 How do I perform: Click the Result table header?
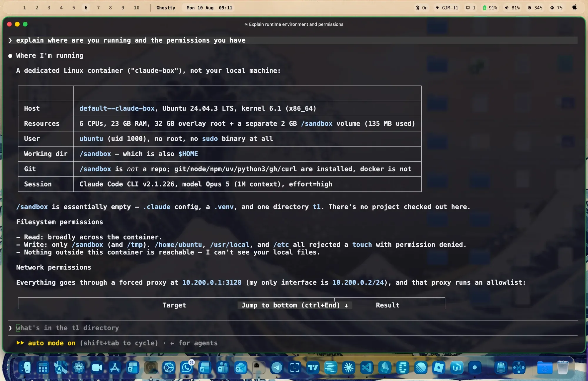pyautogui.click(x=388, y=305)
